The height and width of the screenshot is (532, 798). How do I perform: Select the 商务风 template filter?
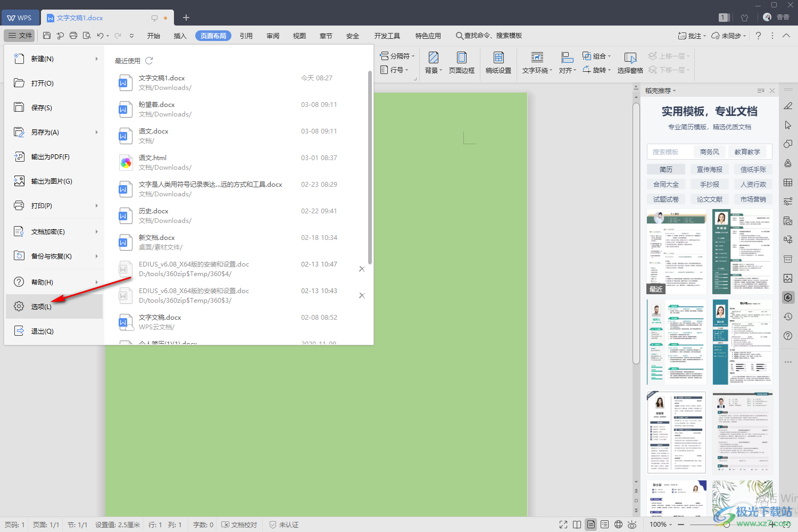[x=710, y=152]
